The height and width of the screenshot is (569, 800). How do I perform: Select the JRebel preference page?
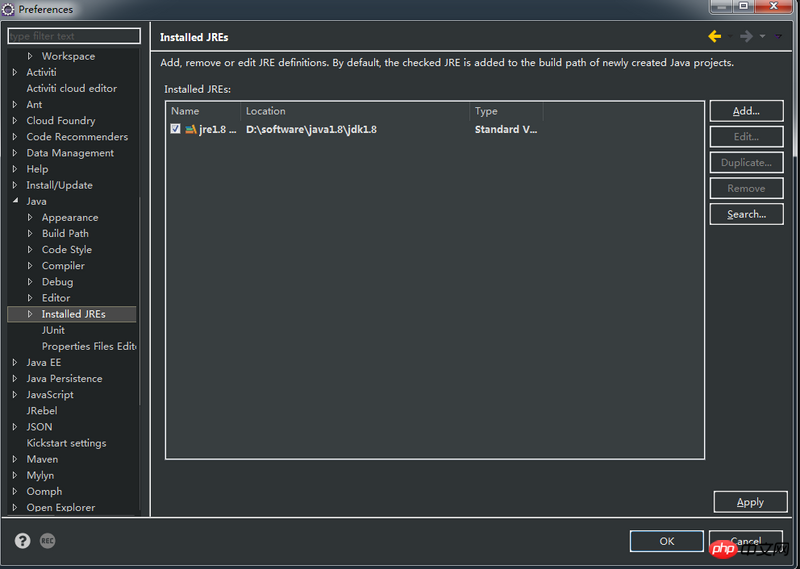pyautogui.click(x=42, y=411)
